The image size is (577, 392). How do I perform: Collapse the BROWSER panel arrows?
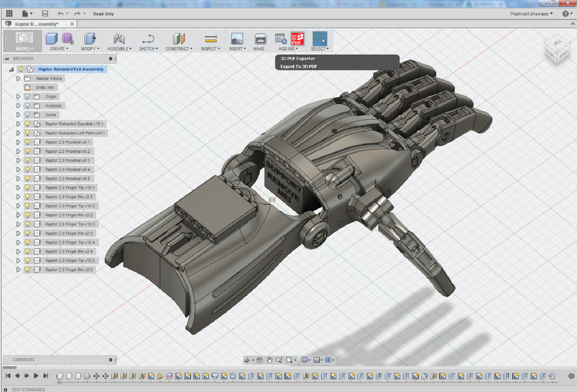[x=7, y=59]
